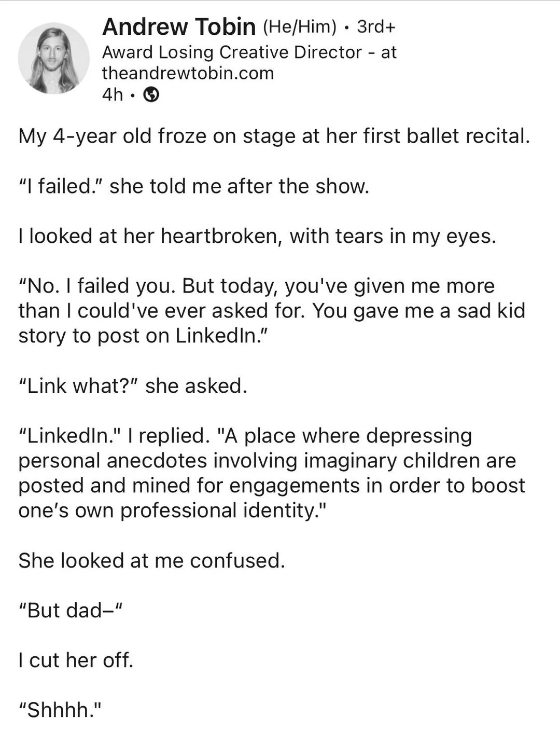Click the "3rd+" connection degree label
Viewport: 560px width, 732px height.
(375, 27)
